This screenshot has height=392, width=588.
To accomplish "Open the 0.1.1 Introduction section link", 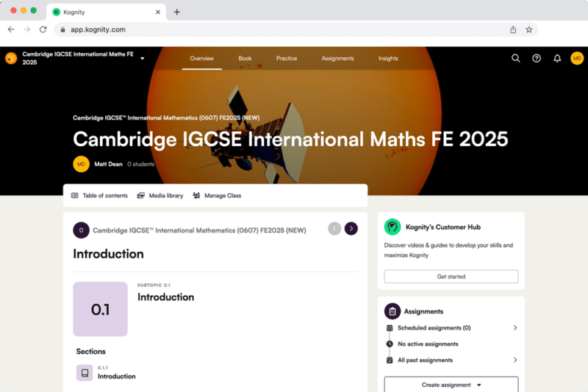I will click(116, 376).
